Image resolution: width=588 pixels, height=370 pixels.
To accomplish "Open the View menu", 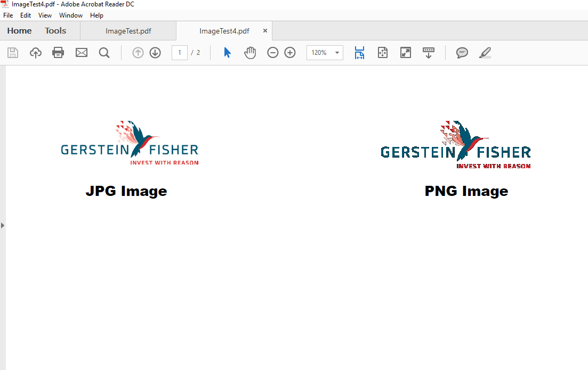I will click(45, 15).
